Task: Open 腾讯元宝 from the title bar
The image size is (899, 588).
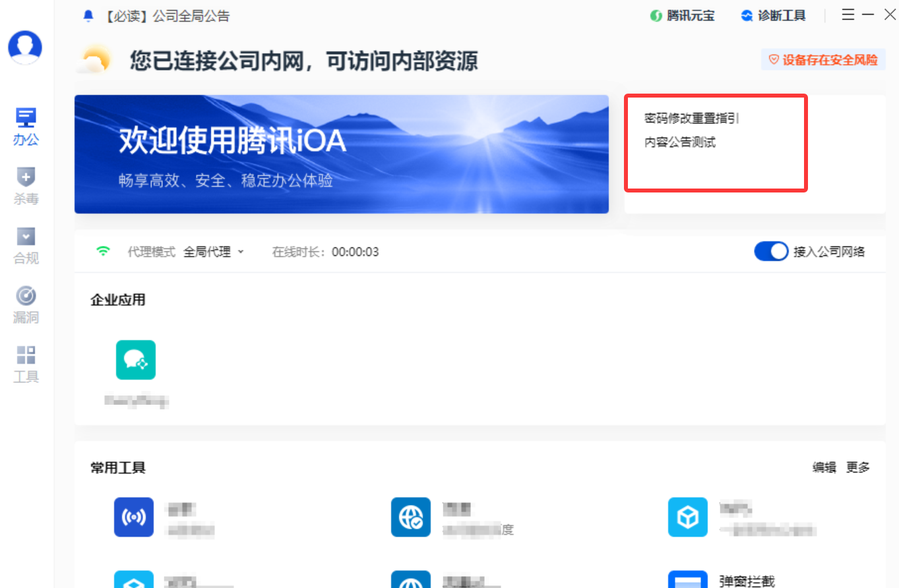Action: pyautogui.click(x=682, y=16)
